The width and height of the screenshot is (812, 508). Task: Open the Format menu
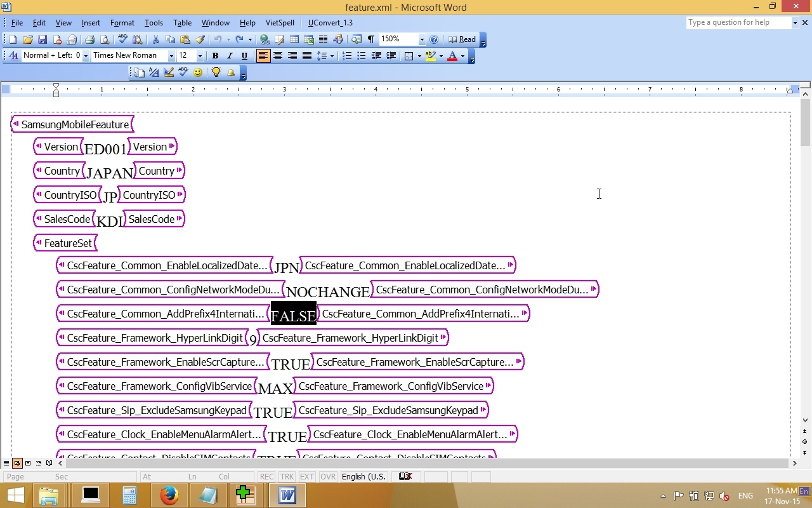coord(122,23)
